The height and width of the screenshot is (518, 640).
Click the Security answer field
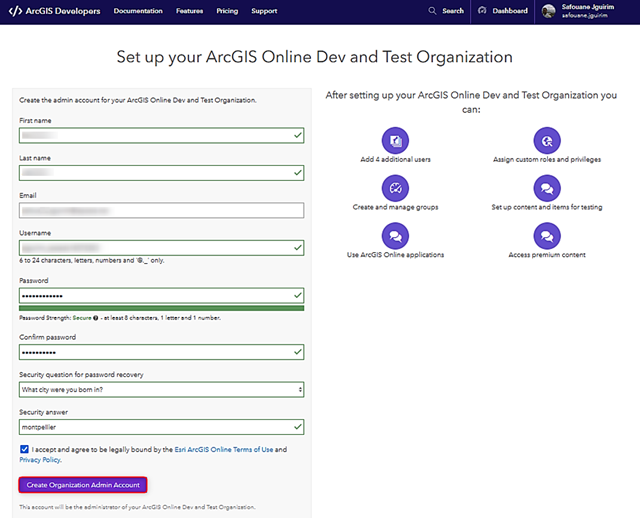(161, 427)
